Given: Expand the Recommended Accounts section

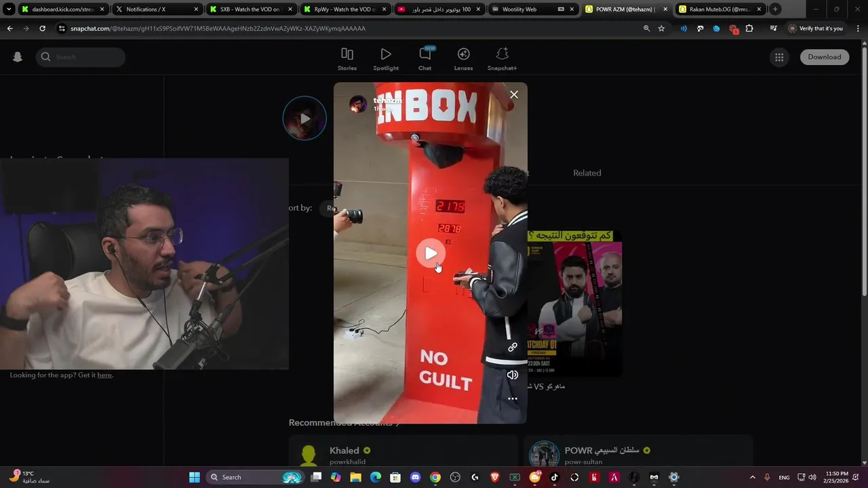Looking at the screenshot, I should [344, 423].
